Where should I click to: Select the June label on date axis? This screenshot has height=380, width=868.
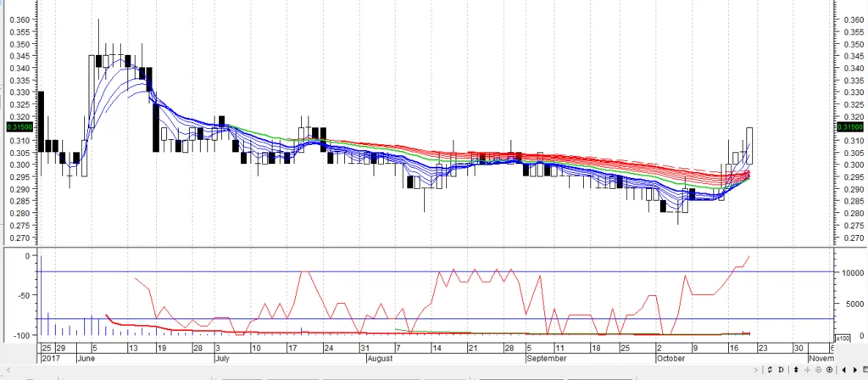(84, 359)
